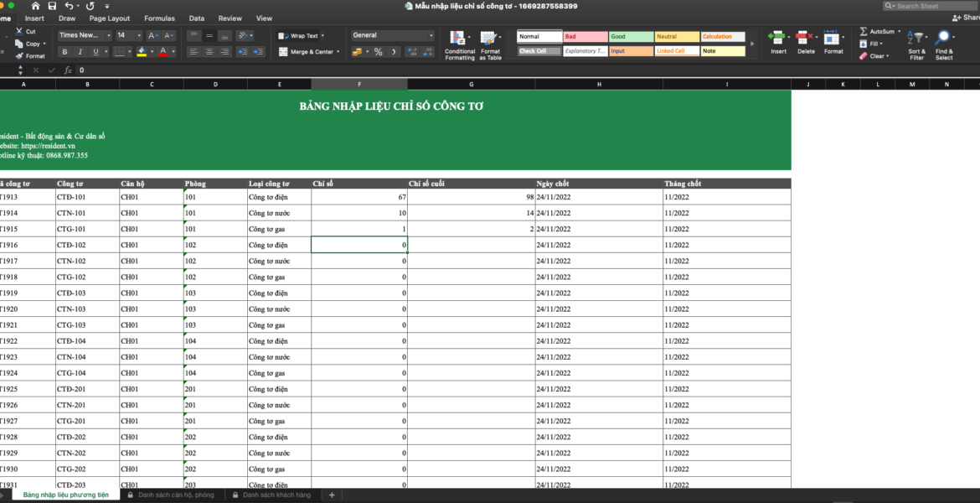Click the Format Painter brush icon

pos(18,56)
